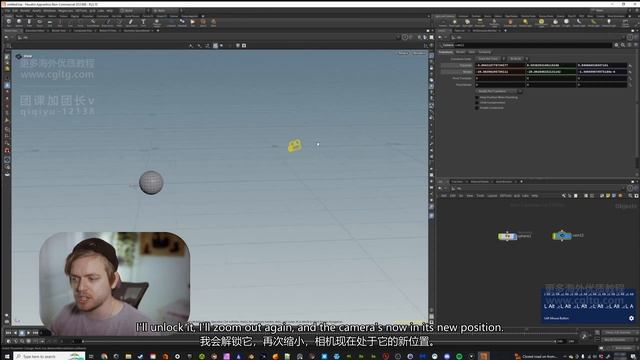The width and height of the screenshot is (640, 360).
Task: Select the Metaball shelf tool
Action: coord(182,22)
